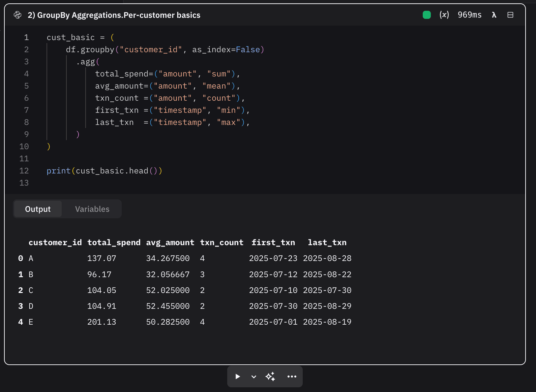This screenshot has width=536, height=392.
Task: Run the cell with play button
Action: pos(238,377)
